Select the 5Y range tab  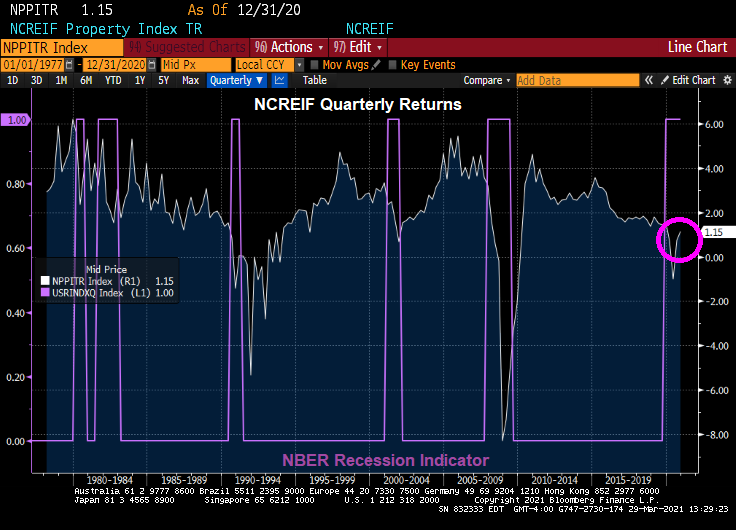click(x=163, y=80)
